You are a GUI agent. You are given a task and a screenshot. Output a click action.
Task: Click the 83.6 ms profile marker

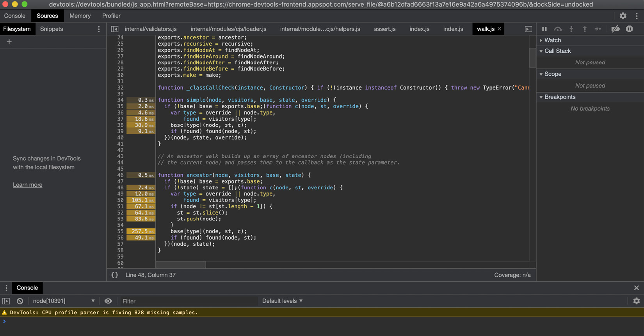[141, 219]
